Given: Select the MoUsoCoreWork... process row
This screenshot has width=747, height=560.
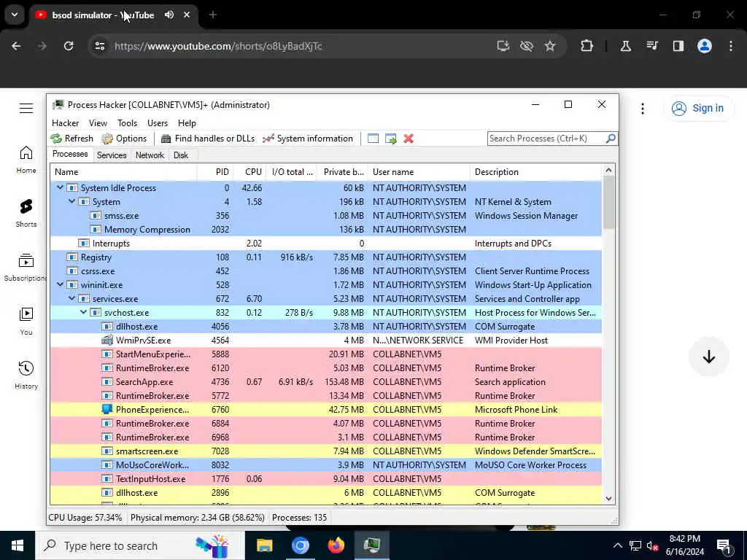Looking at the screenshot, I should coord(326,464).
